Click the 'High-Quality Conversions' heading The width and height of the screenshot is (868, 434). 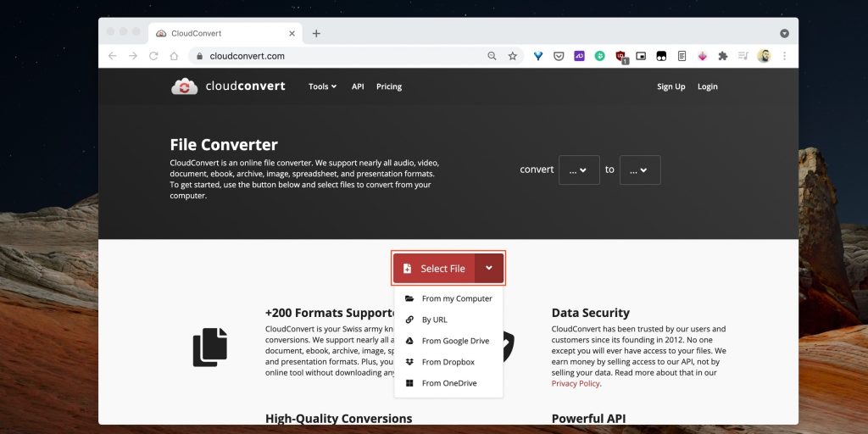(339, 419)
